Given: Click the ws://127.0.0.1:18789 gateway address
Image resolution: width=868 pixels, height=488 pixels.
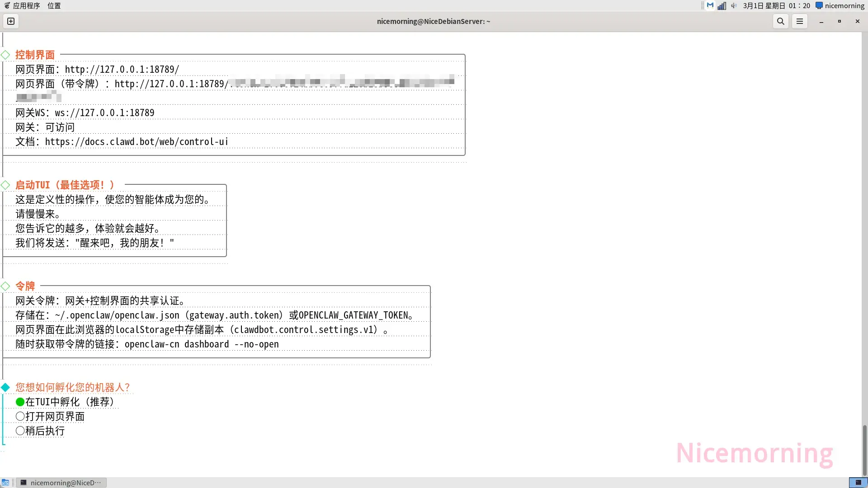Looking at the screenshot, I should tap(104, 113).
